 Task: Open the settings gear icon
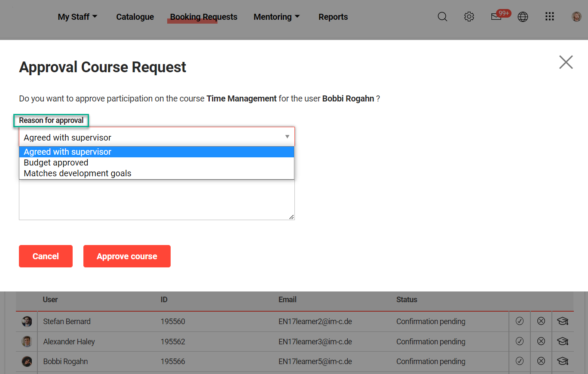tap(469, 17)
